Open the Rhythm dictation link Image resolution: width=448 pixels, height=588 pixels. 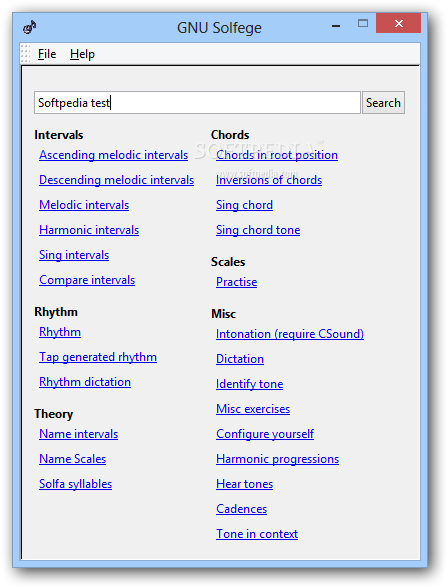point(85,382)
